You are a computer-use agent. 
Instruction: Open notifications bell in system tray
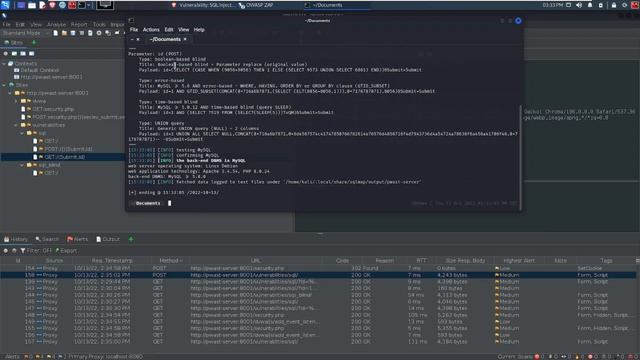tap(590, 5)
